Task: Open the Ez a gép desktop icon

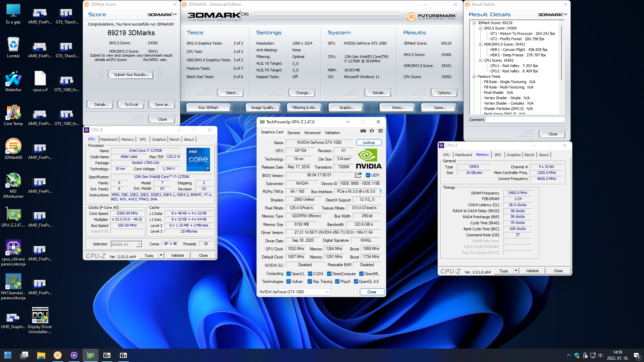Action: (13, 14)
